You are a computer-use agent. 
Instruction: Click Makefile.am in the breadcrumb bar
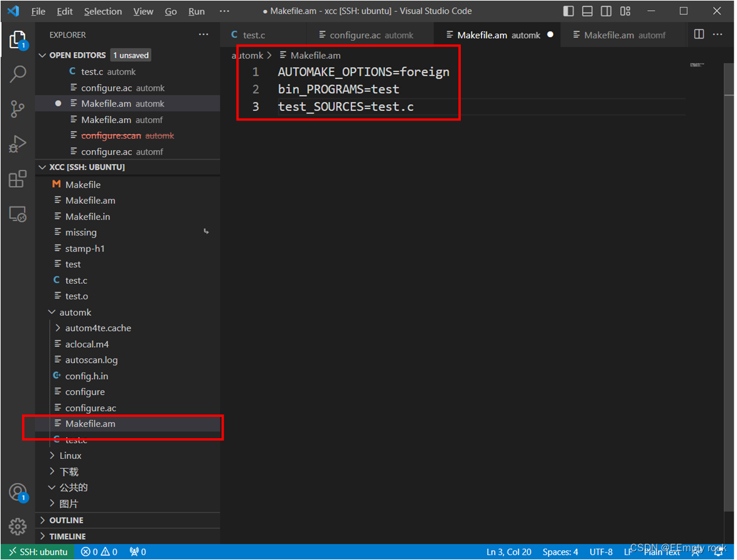tap(316, 55)
